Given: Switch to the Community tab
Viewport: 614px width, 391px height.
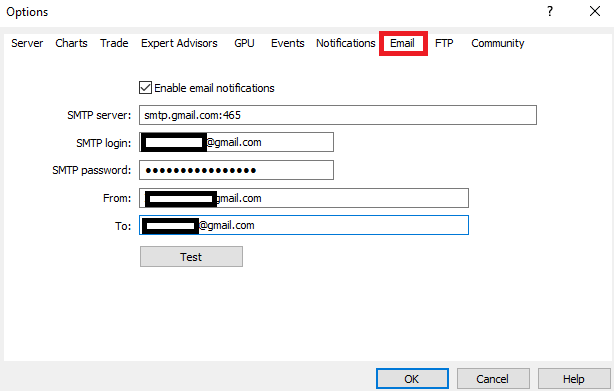Looking at the screenshot, I should (497, 43).
